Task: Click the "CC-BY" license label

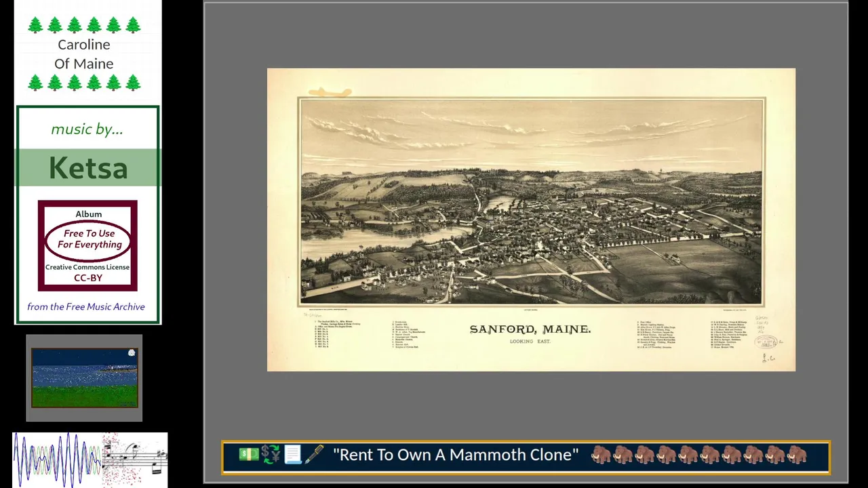Action: click(x=88, y=278)
